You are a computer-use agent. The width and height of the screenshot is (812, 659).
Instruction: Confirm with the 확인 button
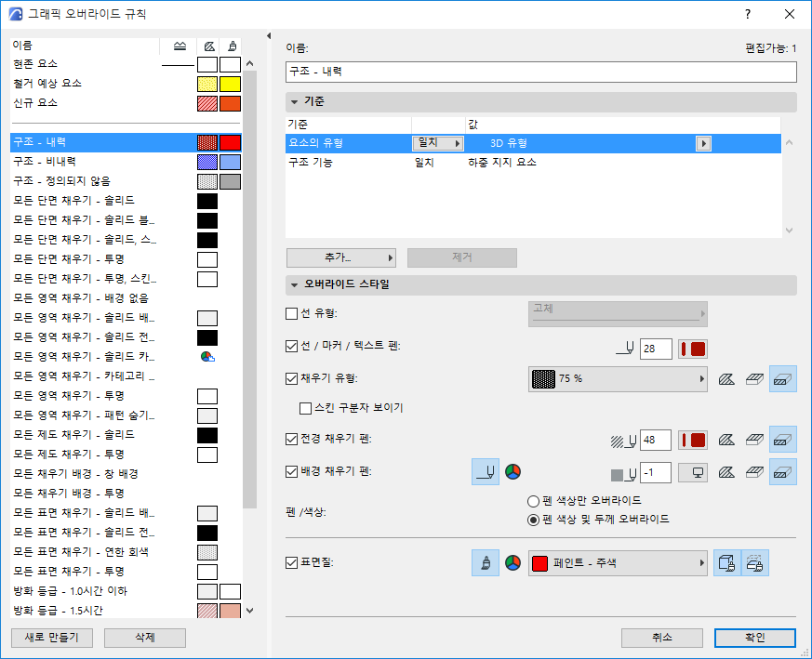(755, 638)
